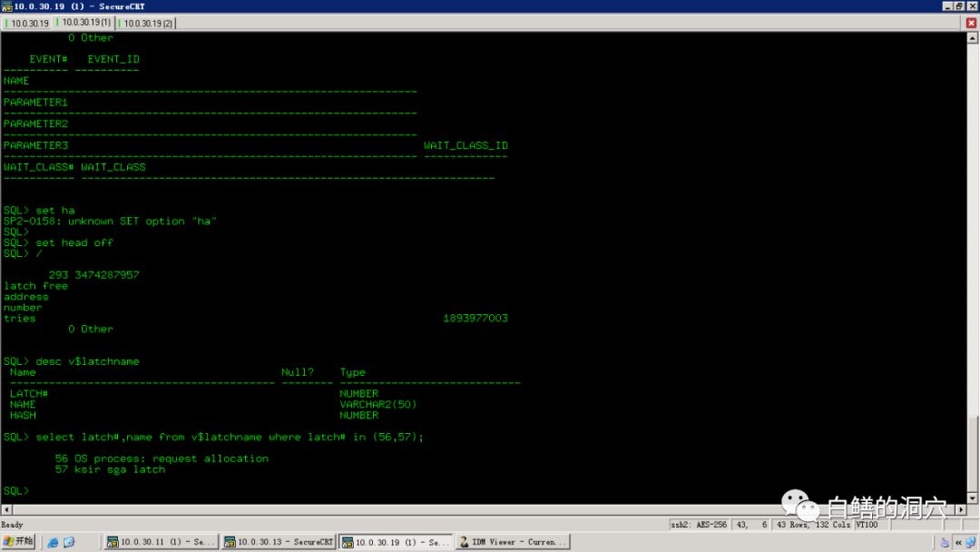Click the "Ready" status bar text

tap(12, 525)
